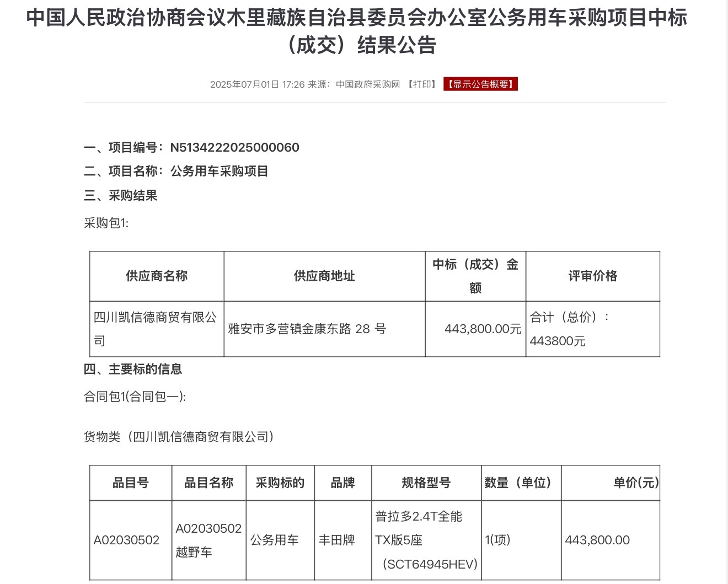The image size is (728, 584).
Task: Click the line 二、项目名称：公务用车采购项目
Action: point(176,172)
